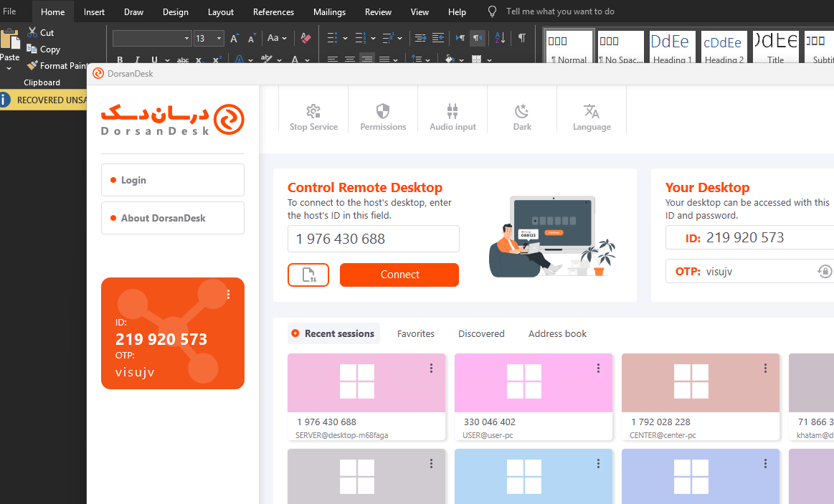Expand bullet library dropdown arrow
This screenshot has width=834, height=504.
[x=345, y=38]
